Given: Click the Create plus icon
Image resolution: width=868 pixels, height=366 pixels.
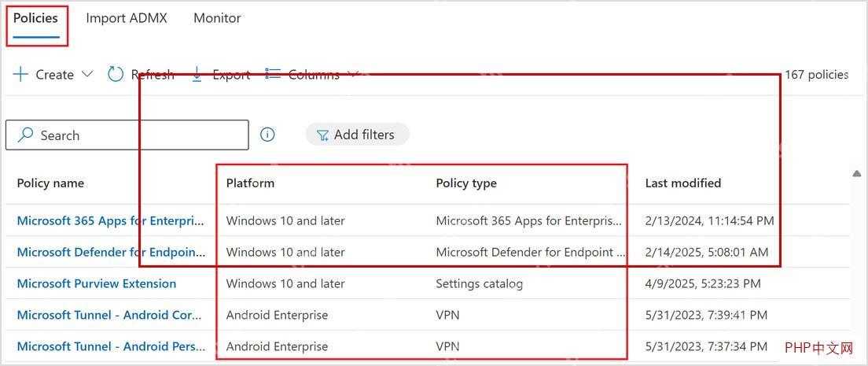Looking at the screenshot, I should 20,74.
